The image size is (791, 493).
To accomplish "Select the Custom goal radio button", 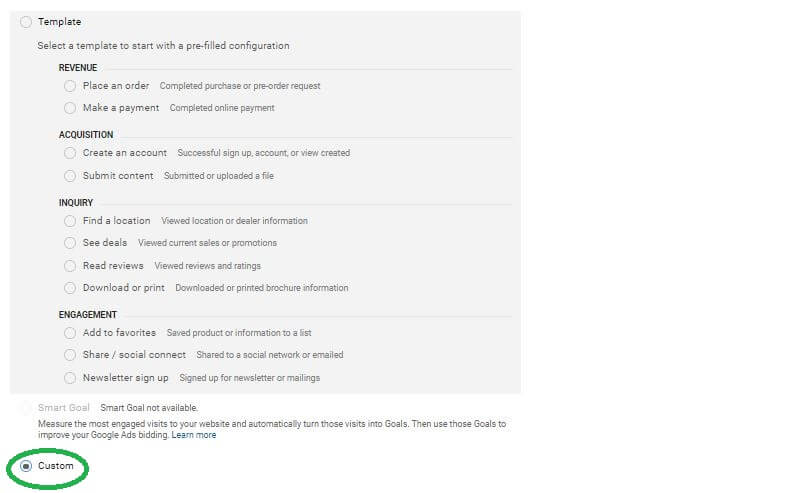I will [x=26, y=466].
